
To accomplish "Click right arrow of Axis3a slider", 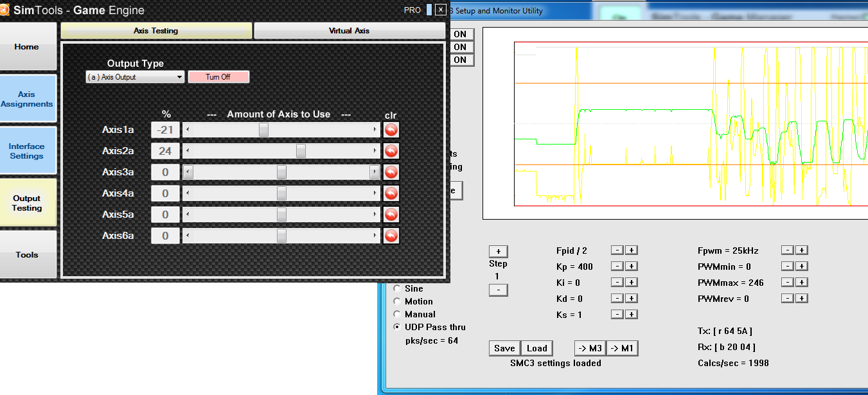I will tap(375, 172).
